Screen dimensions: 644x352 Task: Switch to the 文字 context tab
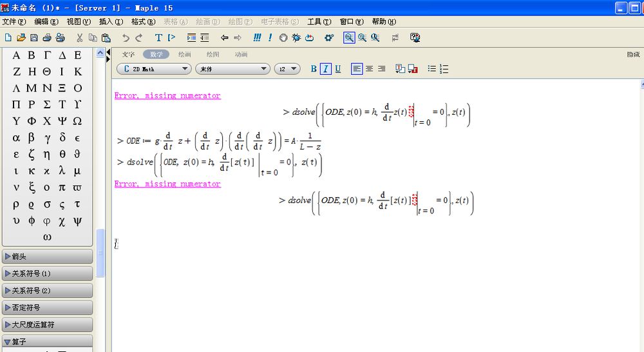128,54
